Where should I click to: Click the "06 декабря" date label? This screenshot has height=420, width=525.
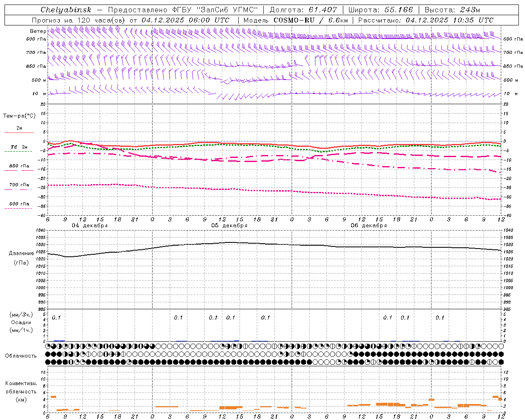coord(369,226)
